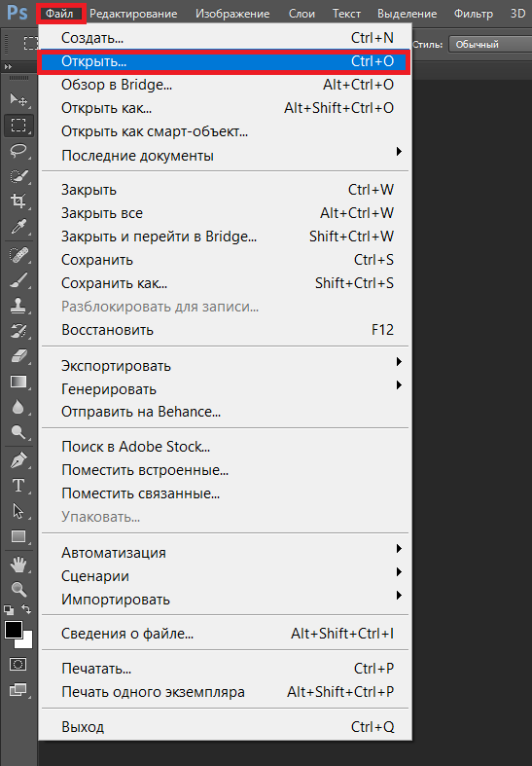
Task: Select the Eyedropper tool
Action: pyautogui.click(x=18, y=227)
